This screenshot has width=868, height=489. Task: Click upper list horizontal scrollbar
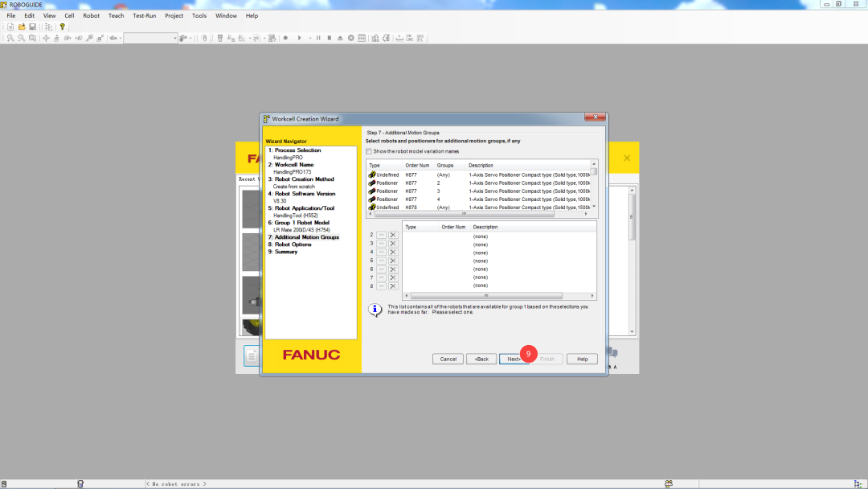(478, 214)
